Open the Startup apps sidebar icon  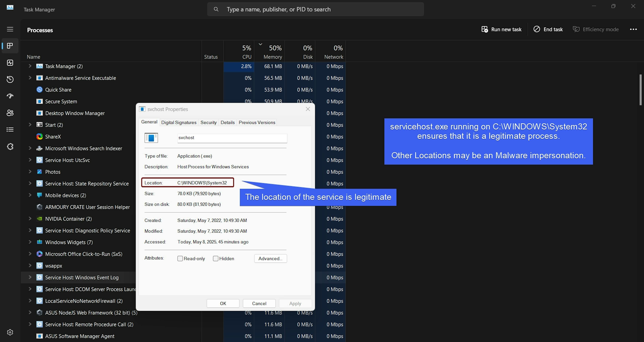[x=10, y=96]
